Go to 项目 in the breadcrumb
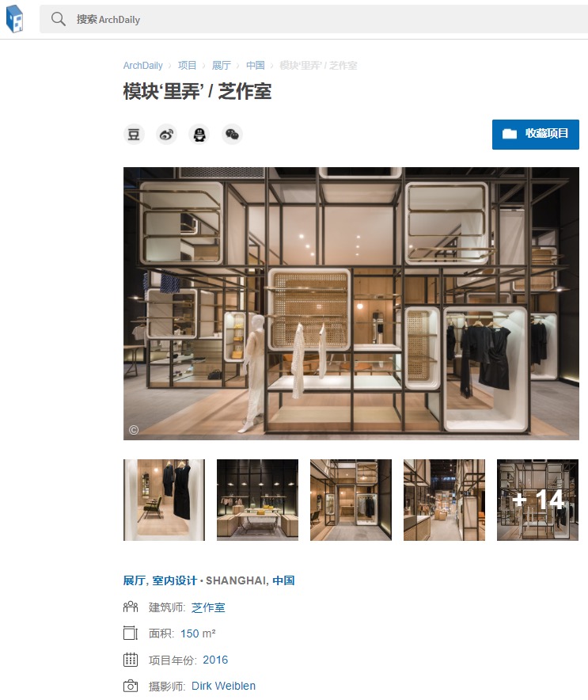Screen dimensions: 588x700 [187, 66]
